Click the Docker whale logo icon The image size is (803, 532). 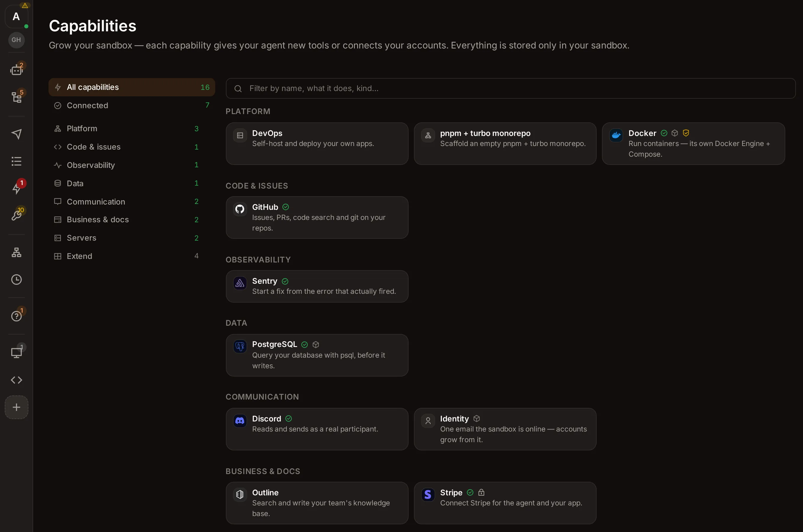616,135
